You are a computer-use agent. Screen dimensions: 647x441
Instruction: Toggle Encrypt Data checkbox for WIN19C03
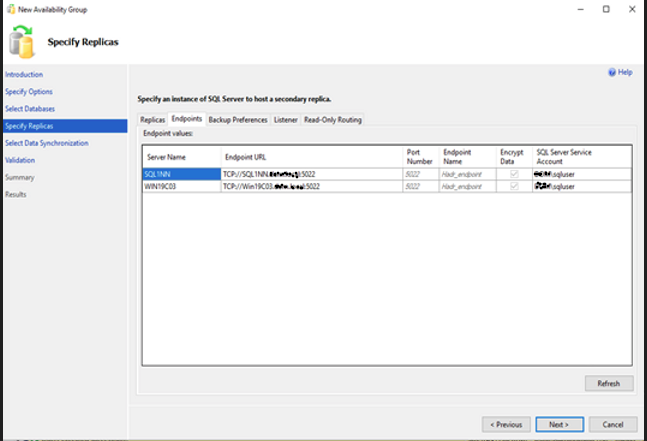click(x=515, y=186)
